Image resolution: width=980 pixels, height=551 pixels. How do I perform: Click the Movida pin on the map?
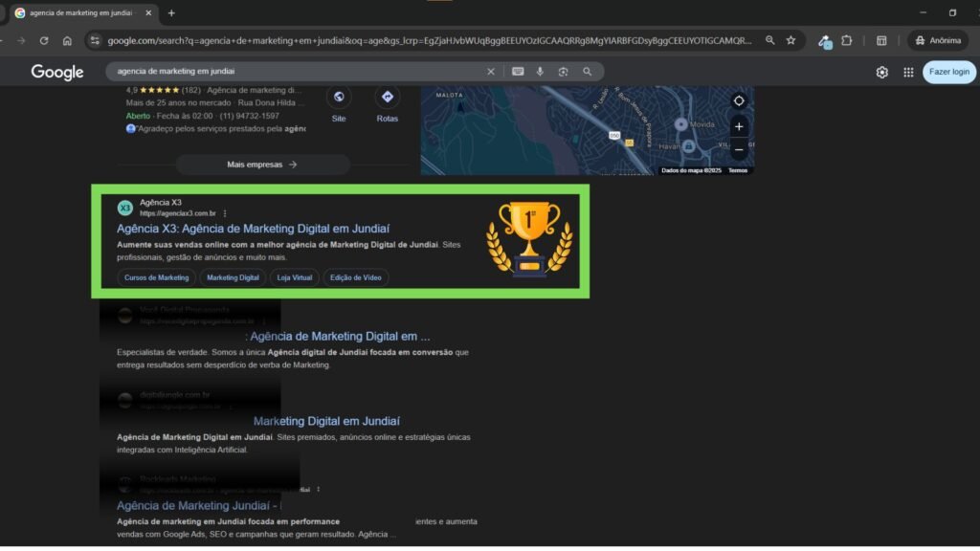coord(680,124)
